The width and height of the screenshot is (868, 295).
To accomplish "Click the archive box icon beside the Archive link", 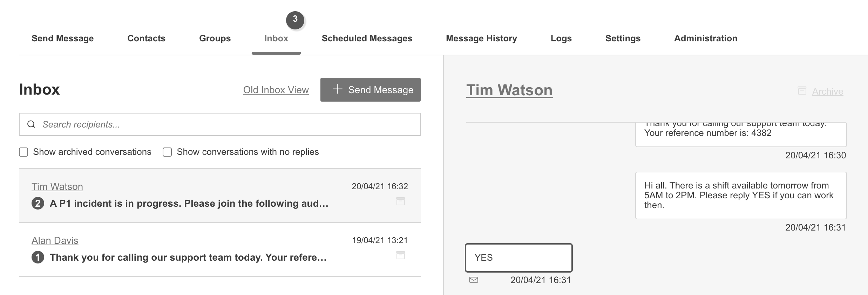I will [802, 91].
